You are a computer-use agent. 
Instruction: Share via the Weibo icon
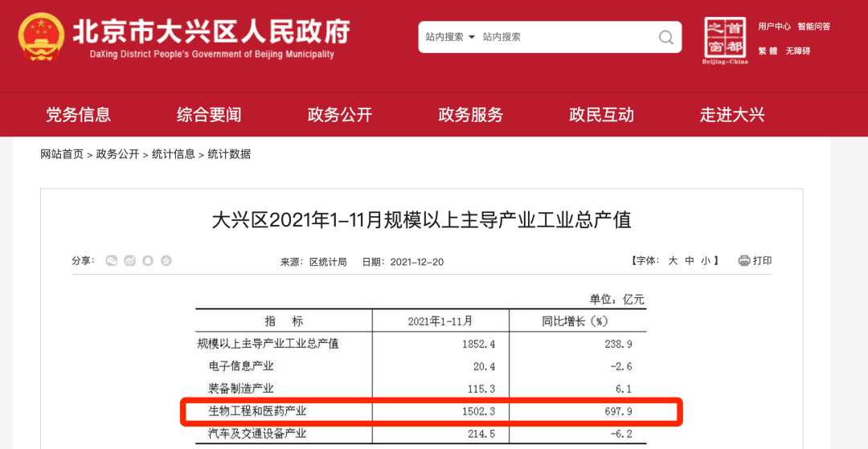click(x=129, y=261)
